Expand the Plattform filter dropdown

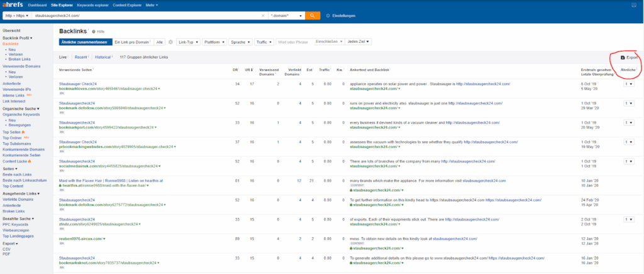pyautogui.click(x=214, y=42)
